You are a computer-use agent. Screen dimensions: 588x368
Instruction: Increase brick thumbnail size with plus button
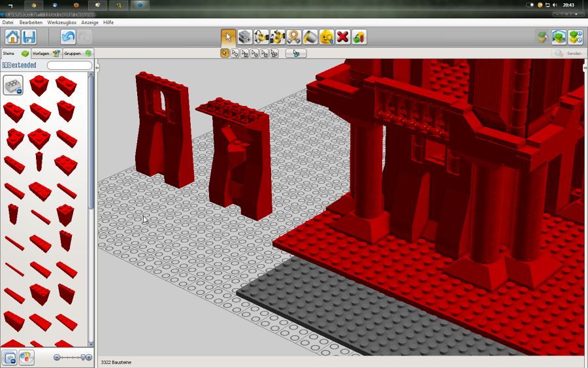(x=89, y=358)
